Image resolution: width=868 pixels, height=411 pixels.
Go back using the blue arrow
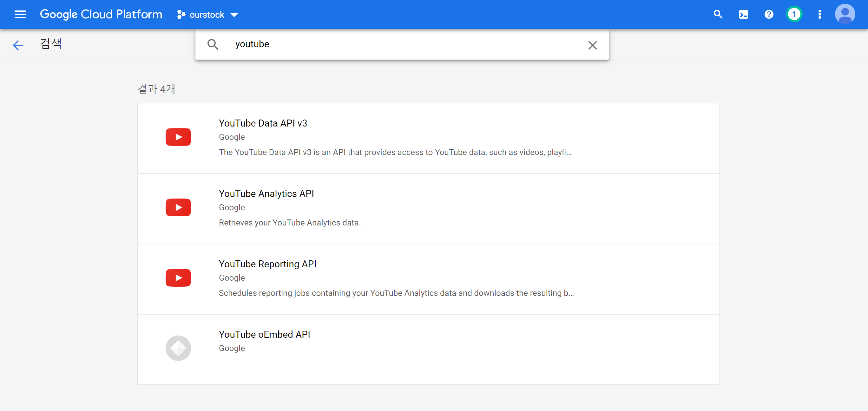17,45
